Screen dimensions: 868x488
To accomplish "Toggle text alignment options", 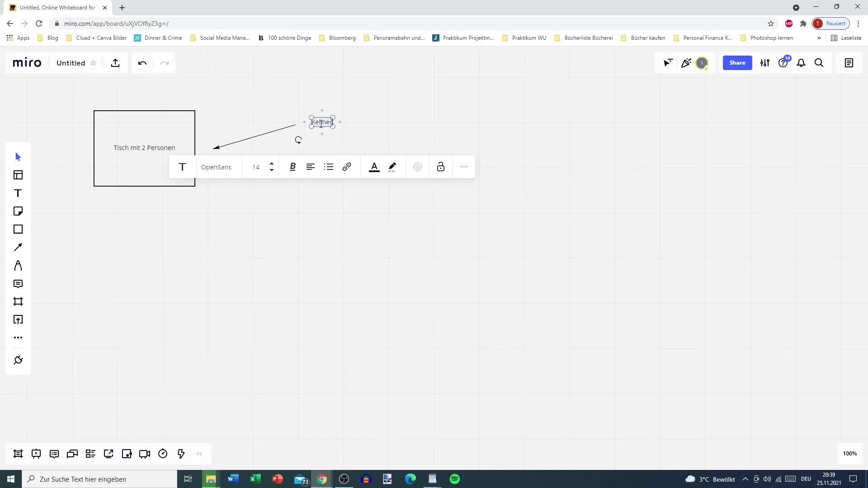I will click(311, 167).
